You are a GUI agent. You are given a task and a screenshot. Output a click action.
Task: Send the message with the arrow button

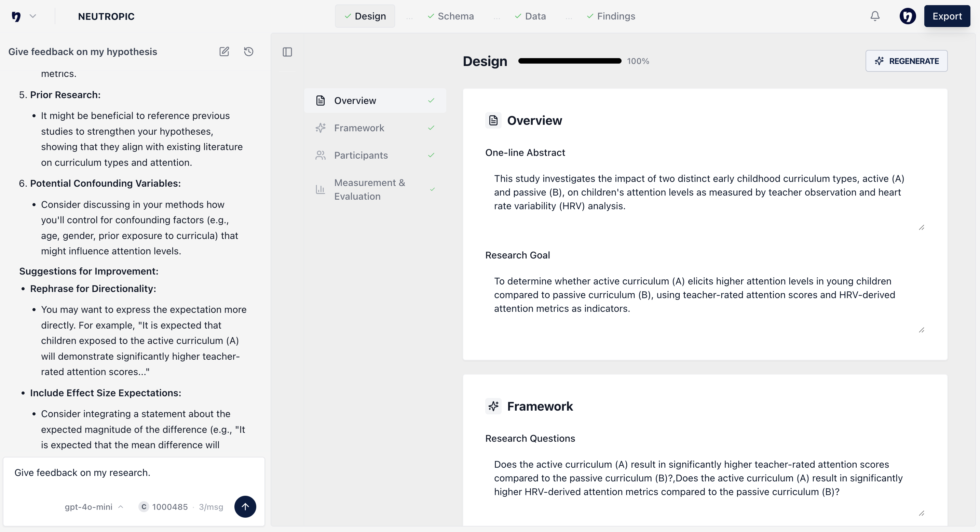[x=245, y=506]
